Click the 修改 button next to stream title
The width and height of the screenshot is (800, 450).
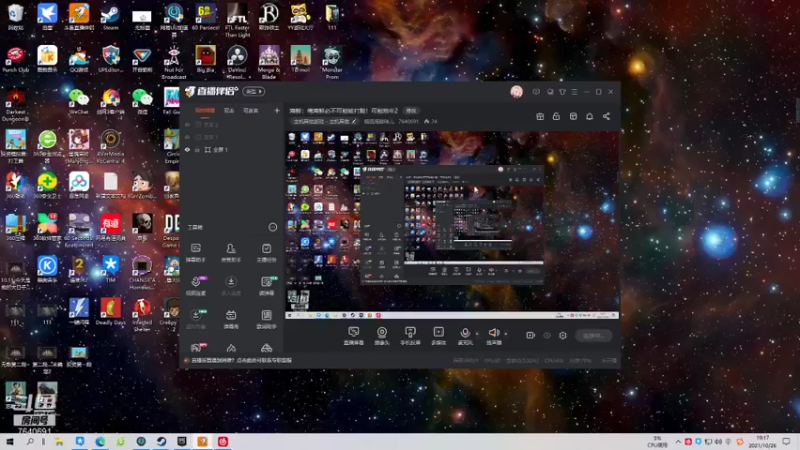tap(411, 111)
